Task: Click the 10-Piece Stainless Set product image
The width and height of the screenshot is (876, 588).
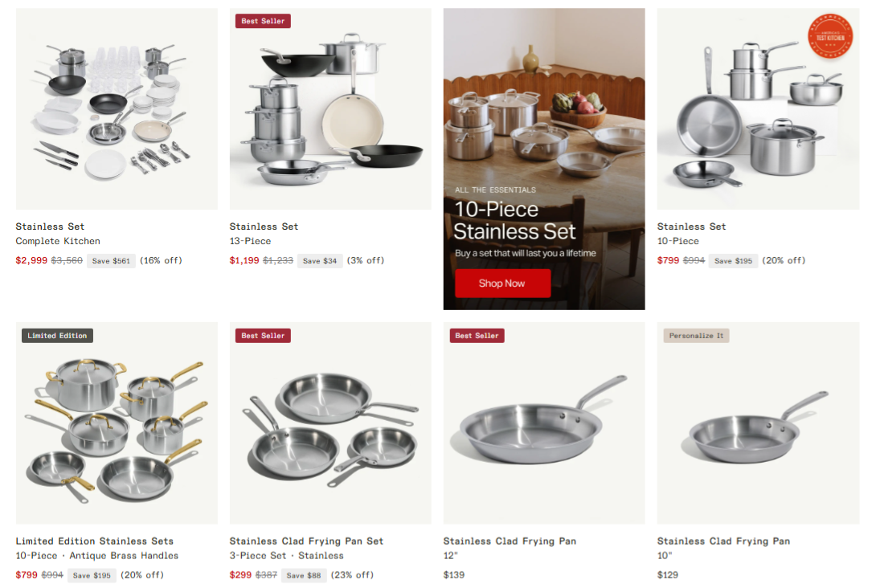Action: [x=758, y=109]
